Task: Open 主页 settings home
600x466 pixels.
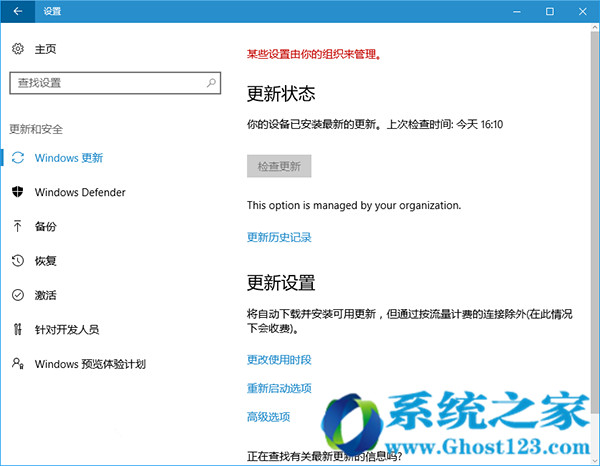Action: coord(46,49)
